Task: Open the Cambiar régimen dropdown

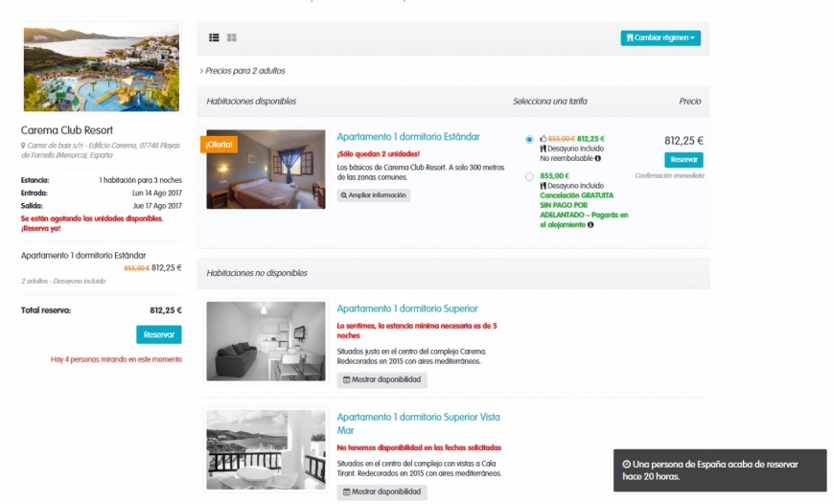Action: (x=661, y=38)
